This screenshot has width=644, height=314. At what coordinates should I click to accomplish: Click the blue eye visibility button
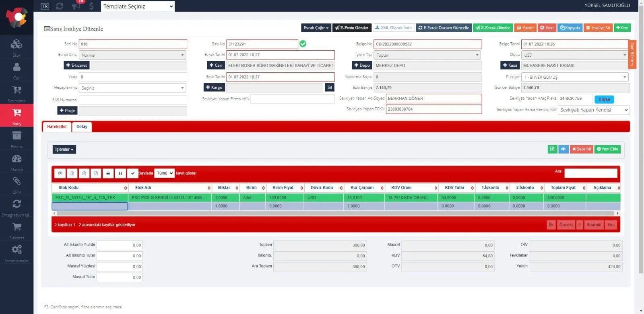click(563, 149)
